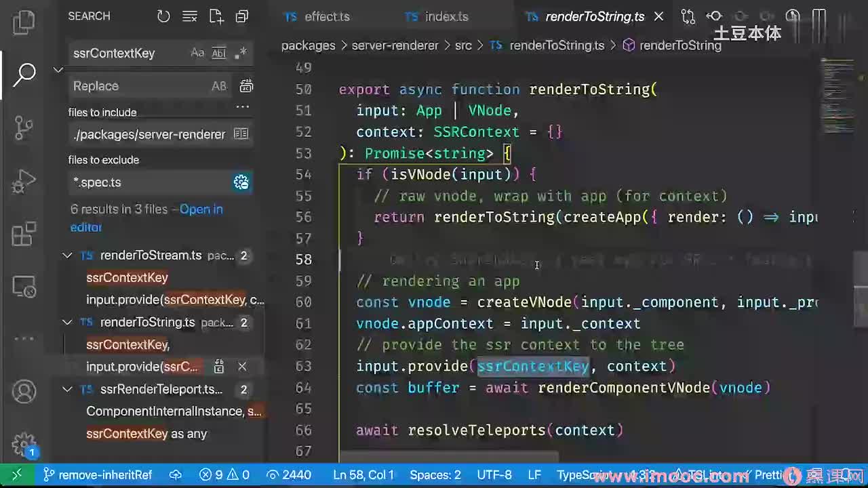Open breadcrumb dropdown for packages

pyautogui.click(x=309, y=45)
